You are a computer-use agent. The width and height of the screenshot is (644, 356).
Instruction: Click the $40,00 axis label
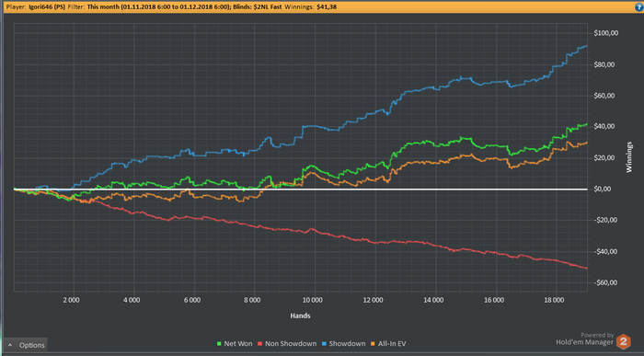point(604,126)
